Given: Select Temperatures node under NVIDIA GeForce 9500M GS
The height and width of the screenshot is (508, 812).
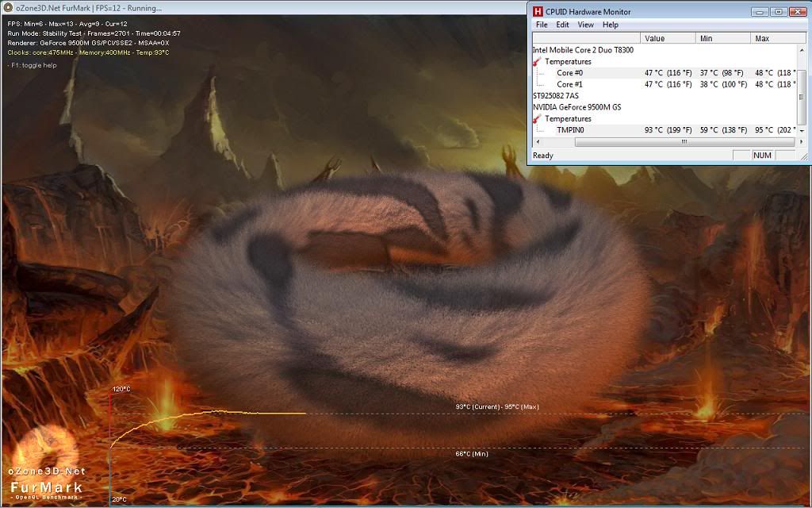Looking at the screenshot, I should click(x=568, y=118).
